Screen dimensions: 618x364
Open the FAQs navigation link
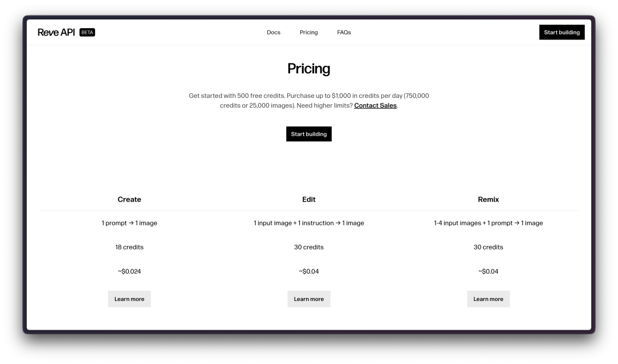(x=344, y=33)
